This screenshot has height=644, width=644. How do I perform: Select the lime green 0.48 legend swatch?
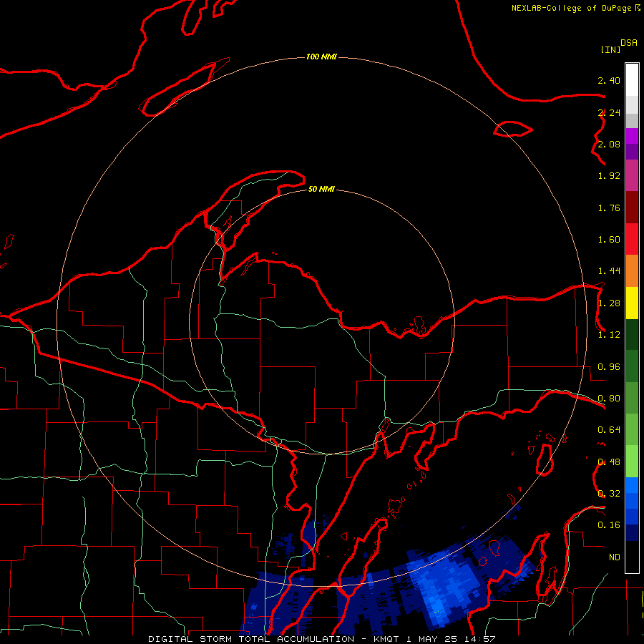(632, 462)
